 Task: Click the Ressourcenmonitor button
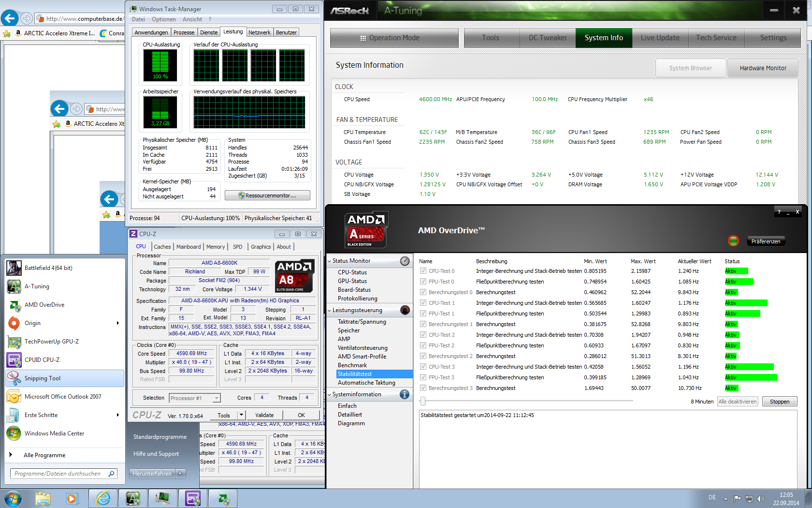click(x=267, y=195)
